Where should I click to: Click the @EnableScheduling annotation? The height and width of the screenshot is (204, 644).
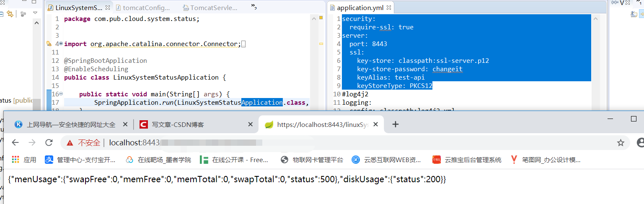coord(96,69)
